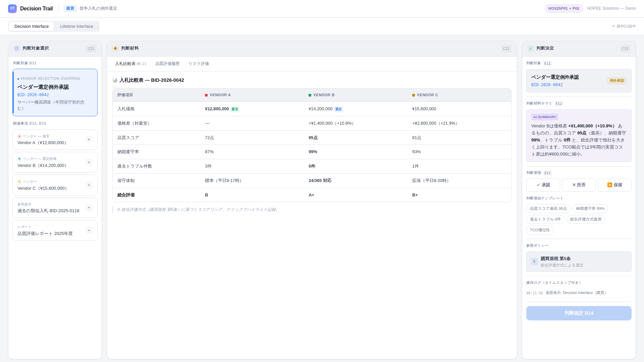Viewport: 644px width, 362px height.
Task: Click the red A badge on Vendor A card
Action: pyautogui.click(x=19, y=136)
